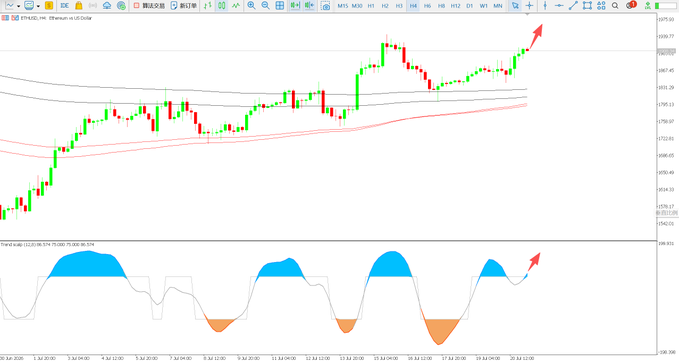Screen dimensions: 679x362
Task: Click first small icon beside ETHUSD title
Action: coord(5,18)
